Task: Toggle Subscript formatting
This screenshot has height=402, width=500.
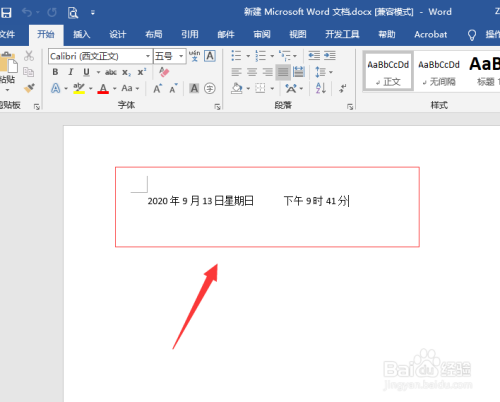Action: [x=126, y=72]
